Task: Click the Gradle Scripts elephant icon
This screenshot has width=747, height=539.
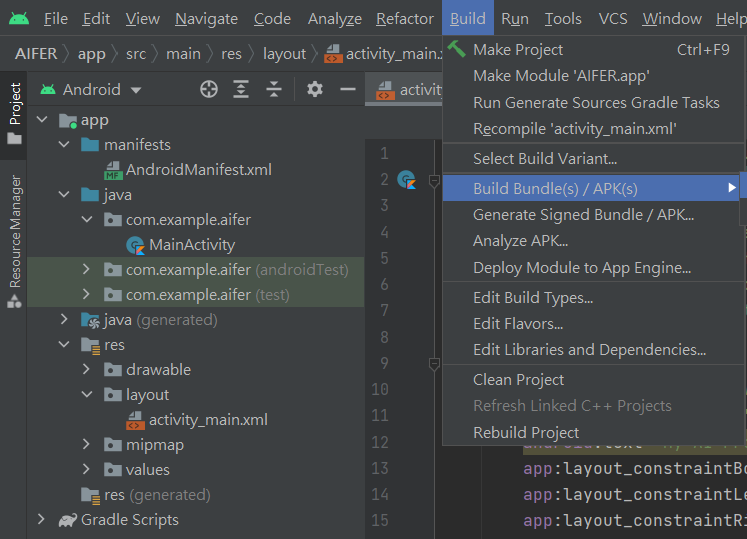Action: pyautogui.click(x=68, y=520)
